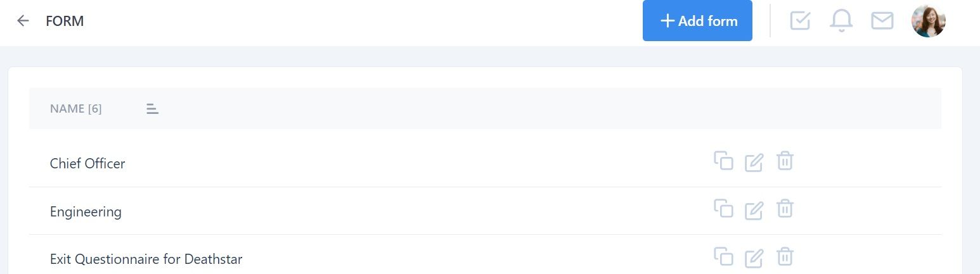Image resolution: width=980 pixels, height=274 pixels.
Task: Open the mail envelope icon
Action: coord(882,21)
